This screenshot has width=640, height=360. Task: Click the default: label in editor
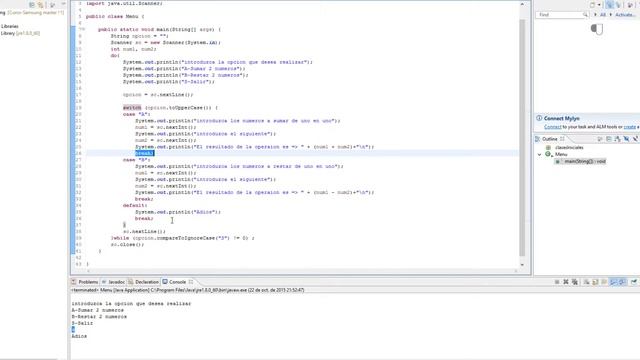coord(135,205)
